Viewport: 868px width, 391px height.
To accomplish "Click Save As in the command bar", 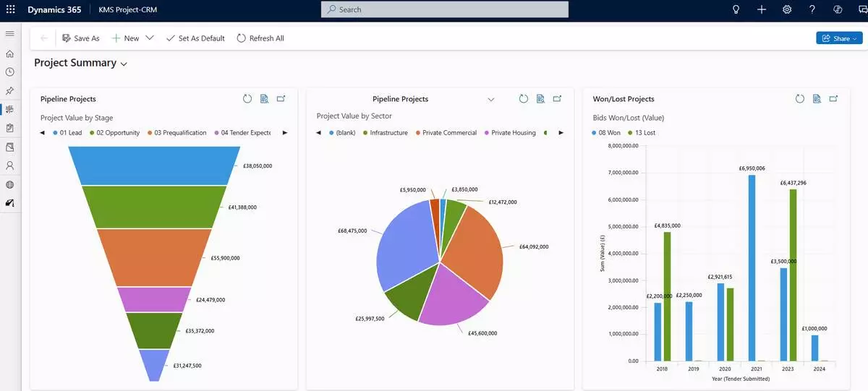I will (x=81, y=38).
